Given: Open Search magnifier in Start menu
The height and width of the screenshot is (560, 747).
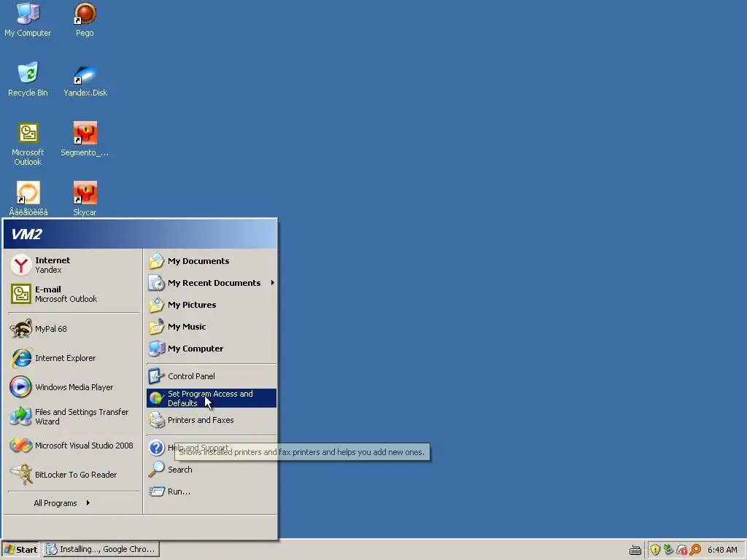Looking at the screenshot, I should 156,470.
